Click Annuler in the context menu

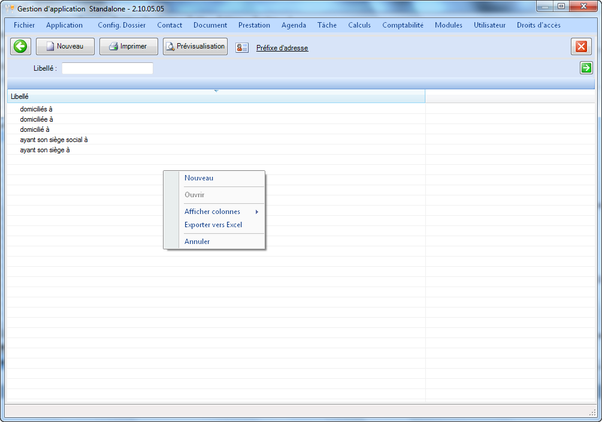(x=197, y=241)
